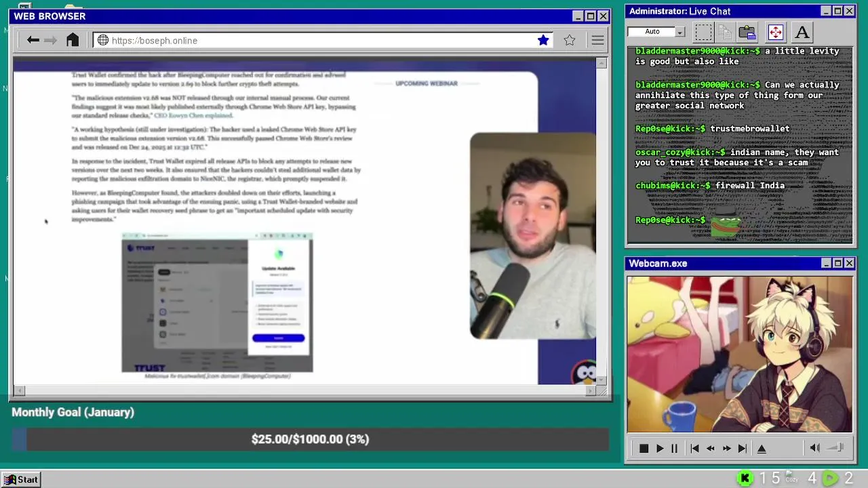Toggle the filled blue bookmark star

[543, 41]
